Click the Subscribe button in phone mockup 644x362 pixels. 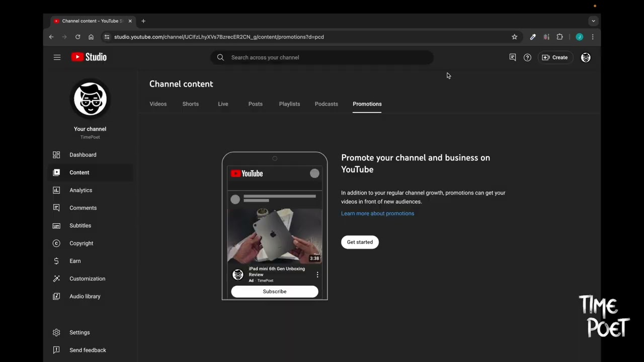[x=275, y=292]
